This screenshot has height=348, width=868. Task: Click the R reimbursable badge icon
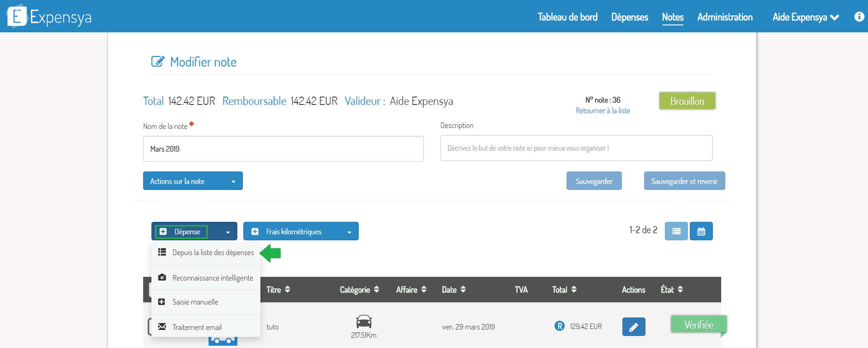(559, 326)
